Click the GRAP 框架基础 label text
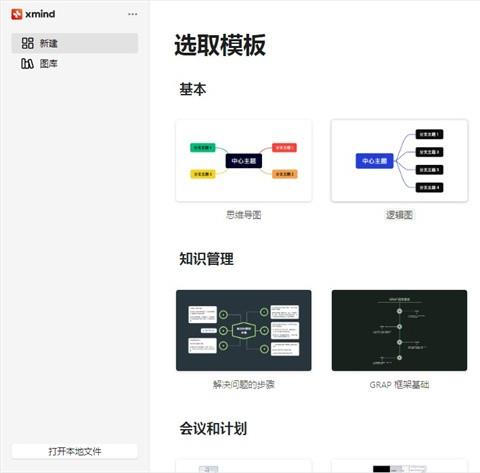 coord(399,385)
